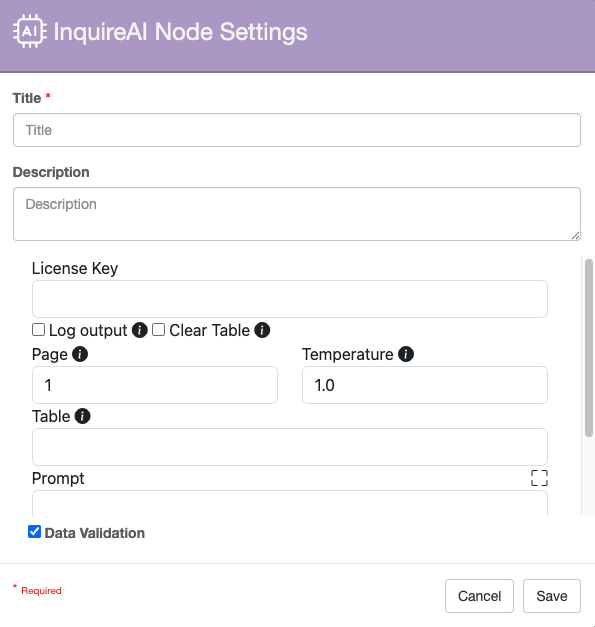Click the License Key input field
The width and height of the screenshot is (595, 627).
290,299
